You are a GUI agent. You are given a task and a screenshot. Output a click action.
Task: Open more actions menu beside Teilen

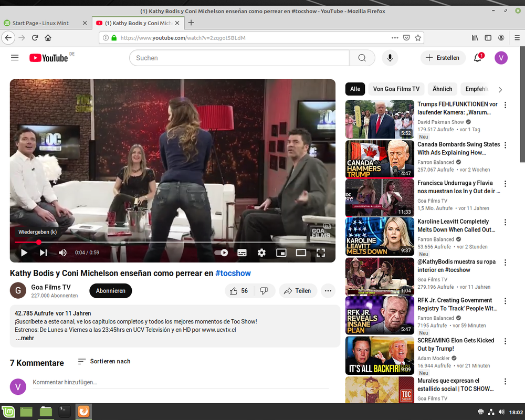pyautogui.click(x=328, y=291)
